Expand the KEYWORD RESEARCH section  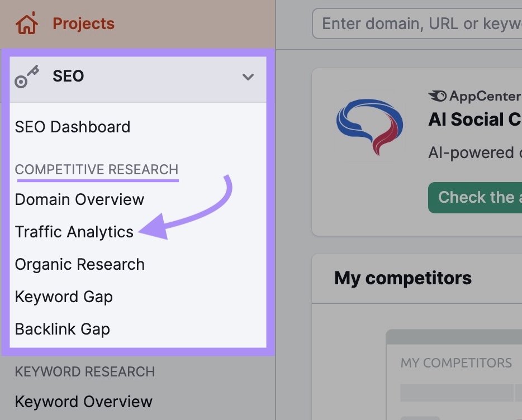[85, 371]
